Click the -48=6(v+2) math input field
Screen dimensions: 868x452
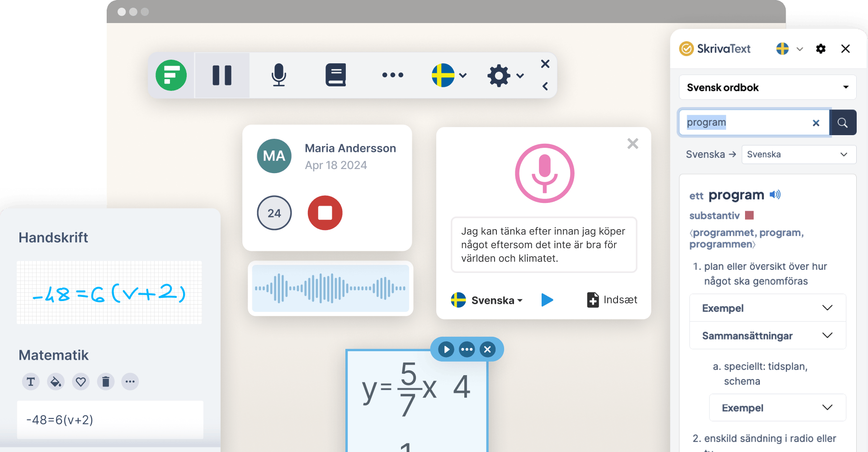(110, 420)
